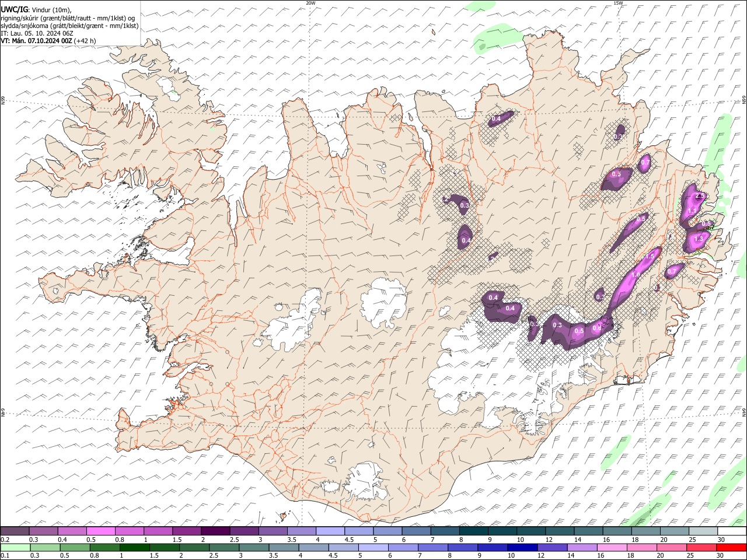Screen dimensions: 747x560
Task: Select the darkest purple swatch at upper legend '2'
Action: [215, 531]
